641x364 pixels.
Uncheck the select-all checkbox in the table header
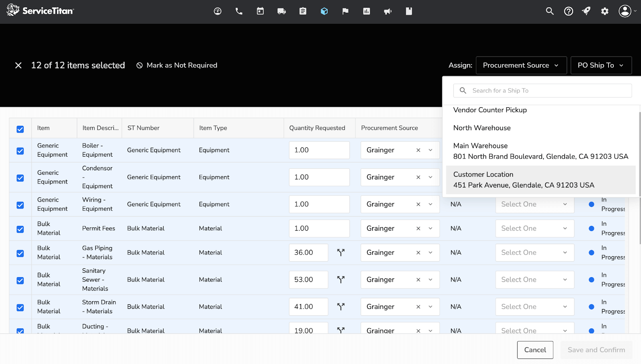(20, 129)
